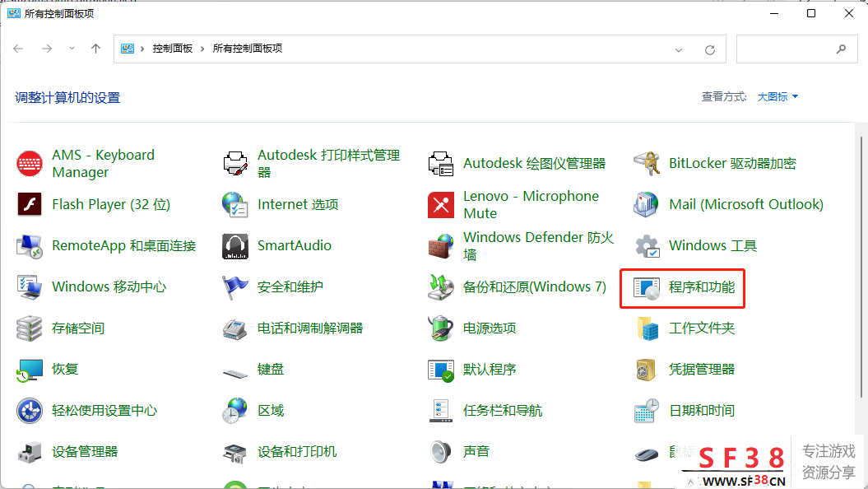Open the 设备管理器 text link
The width and height of the screenshot is (868, 489).
(85, 452)
